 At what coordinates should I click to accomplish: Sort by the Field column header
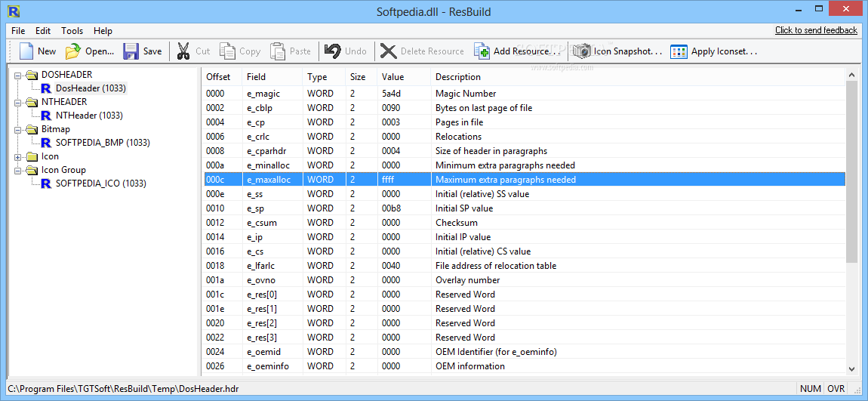272,77
